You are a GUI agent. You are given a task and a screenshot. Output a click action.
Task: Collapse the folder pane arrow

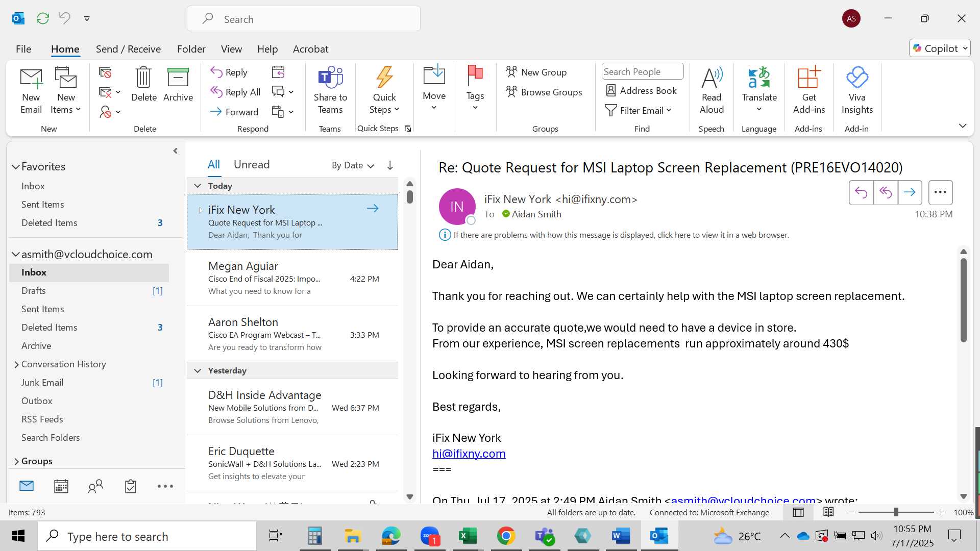point(175,151)
